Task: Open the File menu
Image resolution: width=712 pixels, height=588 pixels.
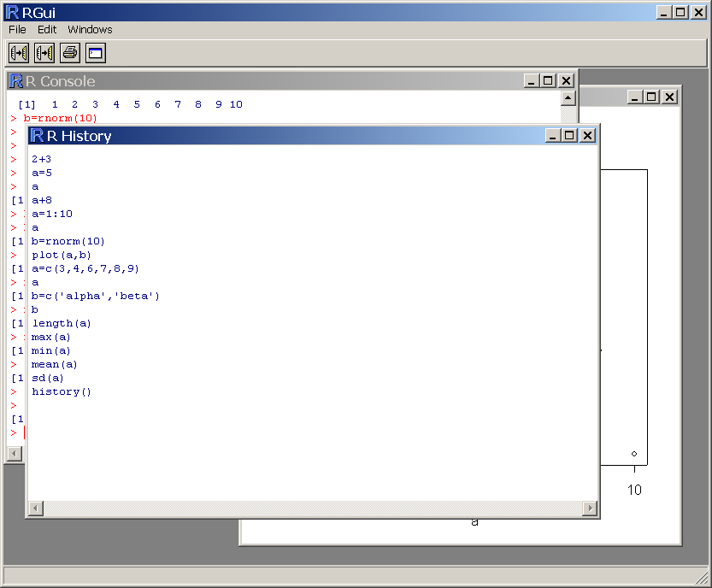Action: pos(17,29)
